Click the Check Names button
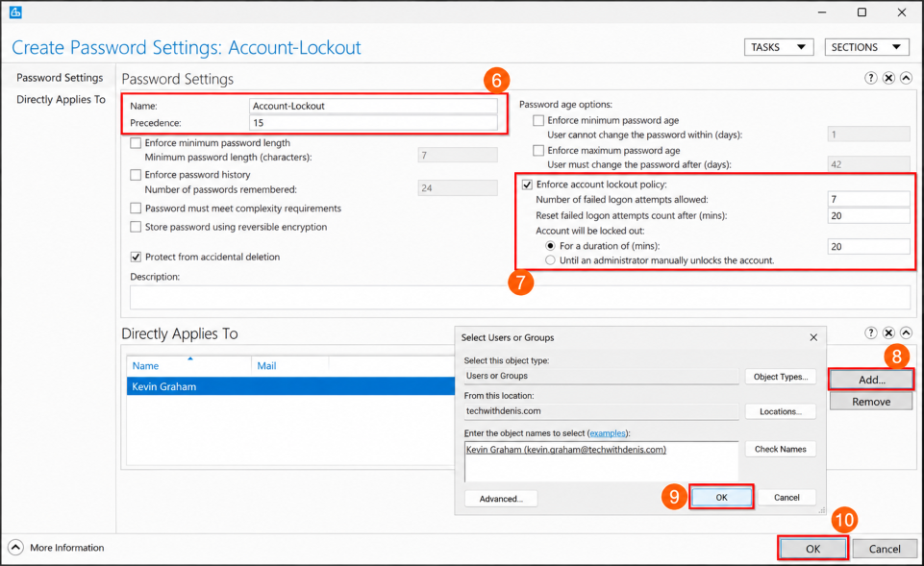This screenshot has height=566, width=924. coord(780,449)
